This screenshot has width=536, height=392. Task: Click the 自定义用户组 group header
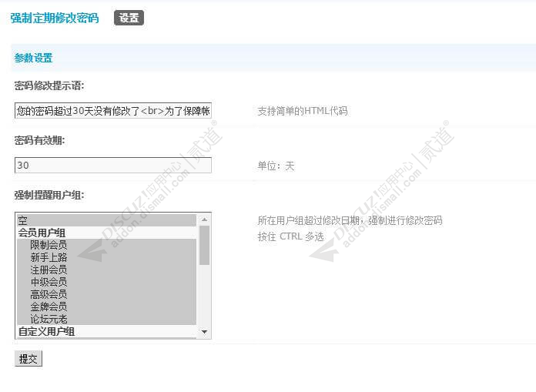pos(106,331)
